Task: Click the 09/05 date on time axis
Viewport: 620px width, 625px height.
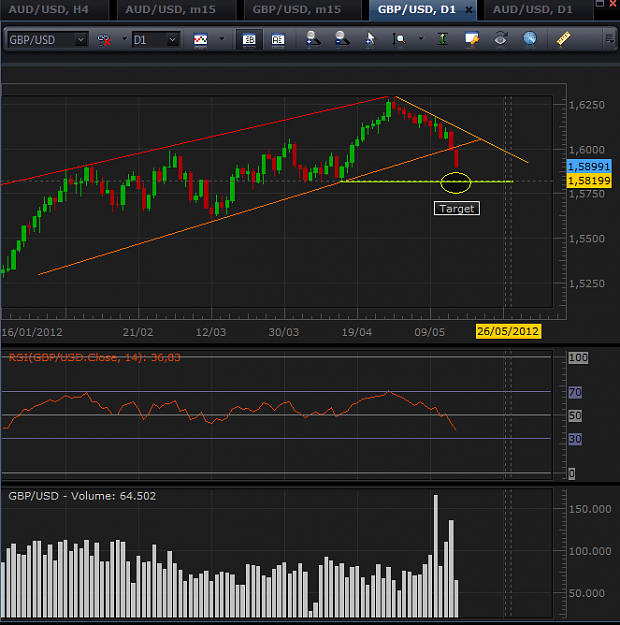Action: (x=429, y=332)
